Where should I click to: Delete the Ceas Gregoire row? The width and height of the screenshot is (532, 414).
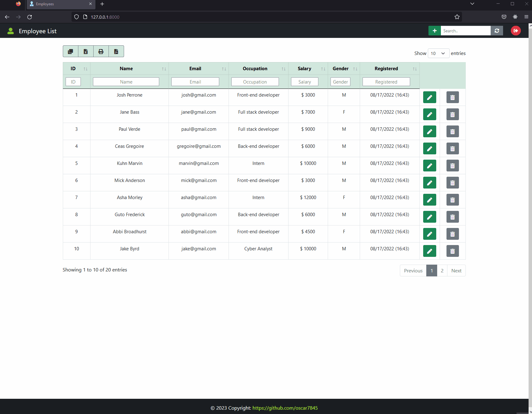click(452, 148)
